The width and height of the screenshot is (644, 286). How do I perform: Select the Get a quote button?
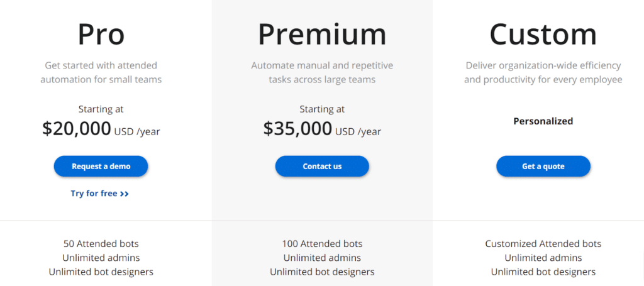click(543, 167)
